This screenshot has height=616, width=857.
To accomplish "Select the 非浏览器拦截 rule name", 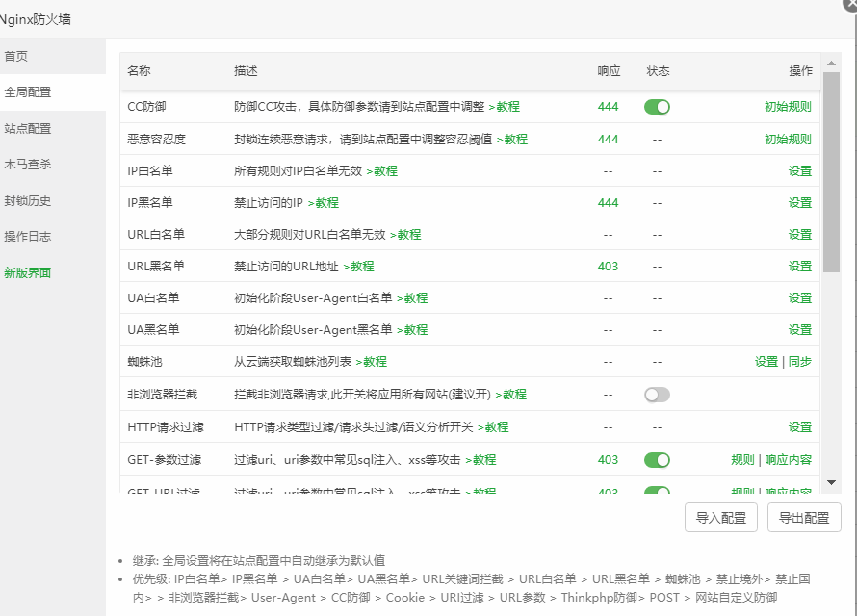I will point(163,395).
